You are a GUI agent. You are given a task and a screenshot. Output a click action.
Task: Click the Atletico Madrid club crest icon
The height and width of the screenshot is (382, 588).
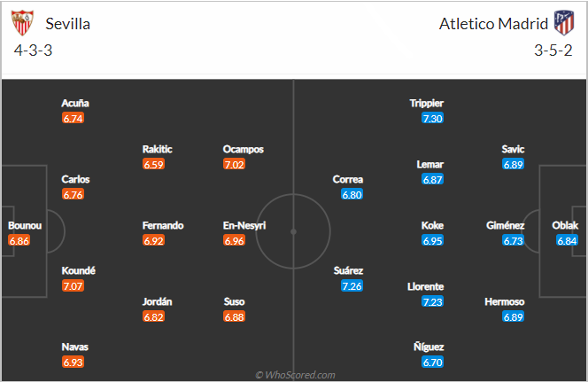click(564, 23)
